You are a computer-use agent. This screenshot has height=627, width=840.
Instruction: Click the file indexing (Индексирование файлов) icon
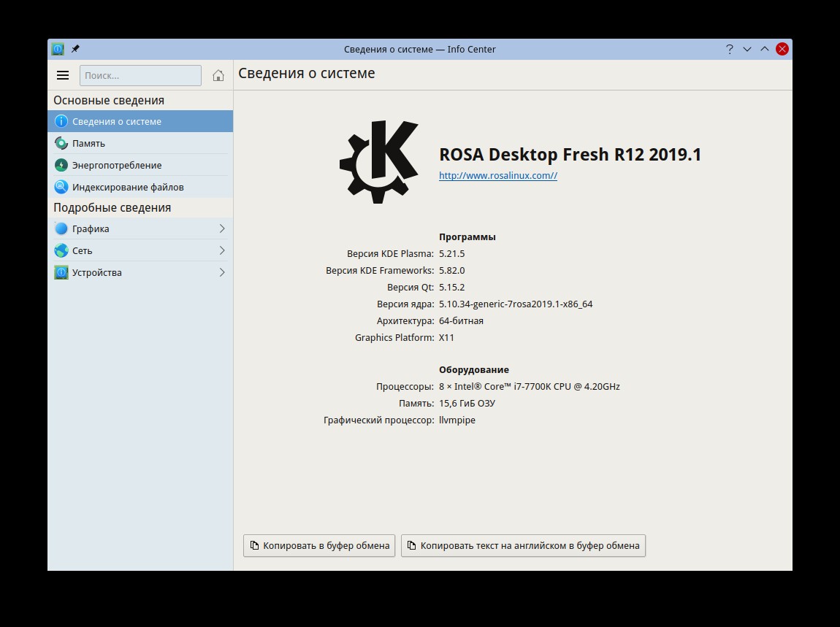tap(61, 188)
